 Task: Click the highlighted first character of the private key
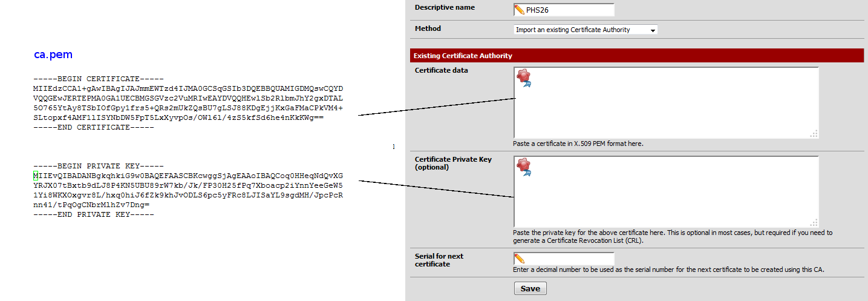[x=36, y=176]
